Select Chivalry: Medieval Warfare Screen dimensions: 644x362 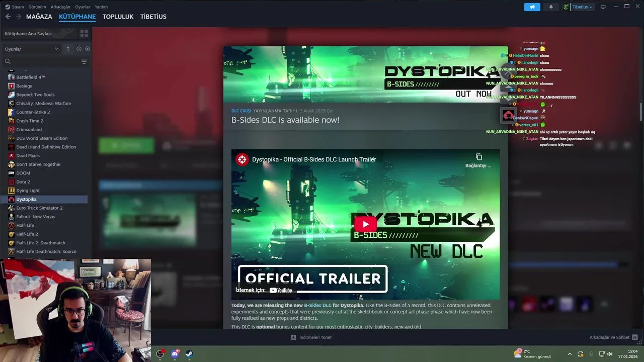point(44,103)
